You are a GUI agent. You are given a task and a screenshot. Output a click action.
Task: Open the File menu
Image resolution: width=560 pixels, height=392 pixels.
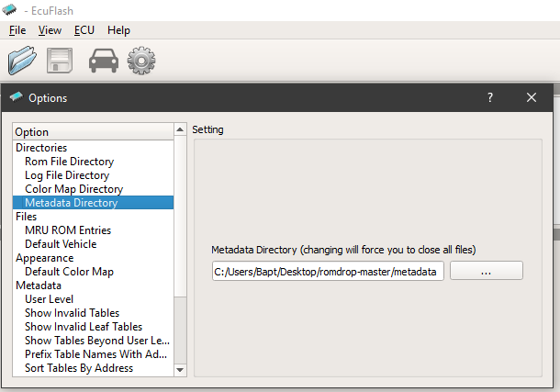point(17,30)
